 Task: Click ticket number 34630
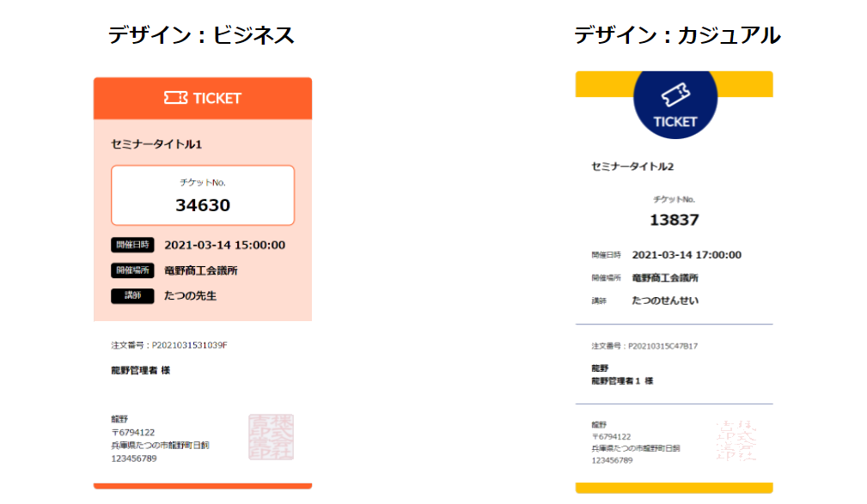203,205
